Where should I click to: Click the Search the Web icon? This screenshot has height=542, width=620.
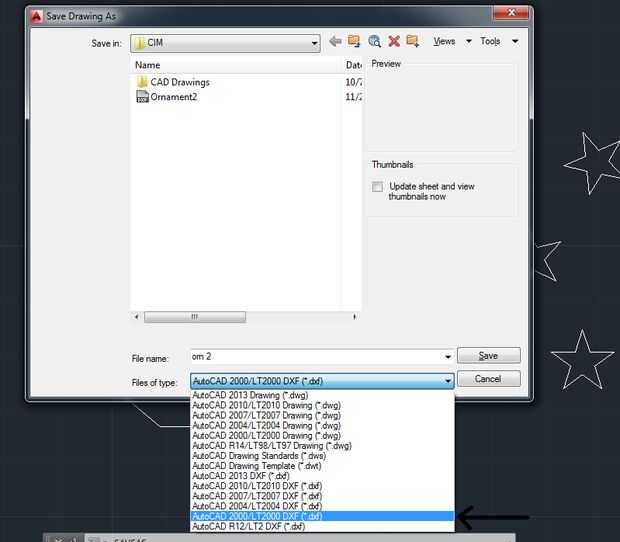click(x=374, y=41)
